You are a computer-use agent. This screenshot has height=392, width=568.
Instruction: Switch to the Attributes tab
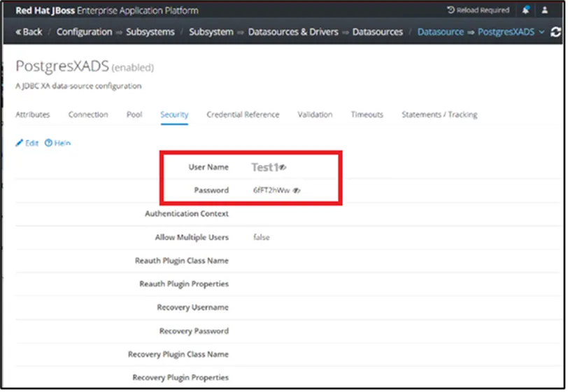(x=33, y=115)
